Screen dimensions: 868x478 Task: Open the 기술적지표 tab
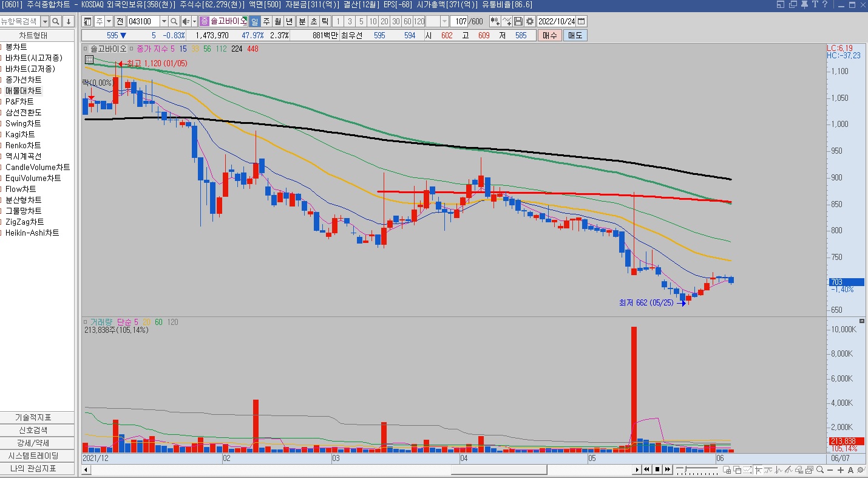coord(37,417)
